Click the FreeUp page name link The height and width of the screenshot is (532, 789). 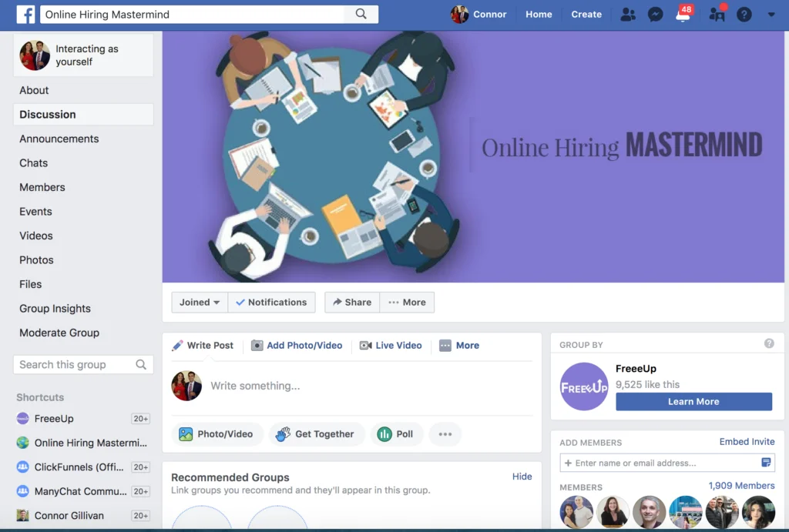click(636, 369)
